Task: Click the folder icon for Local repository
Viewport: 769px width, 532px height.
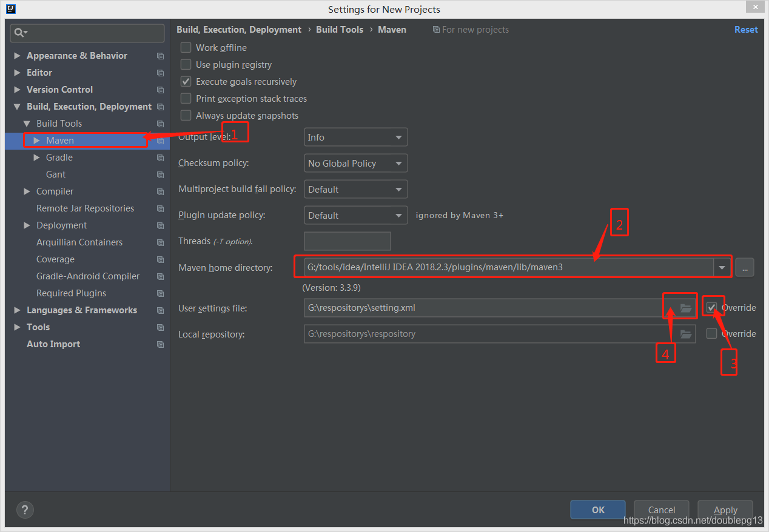Action: tap(686, 334)
